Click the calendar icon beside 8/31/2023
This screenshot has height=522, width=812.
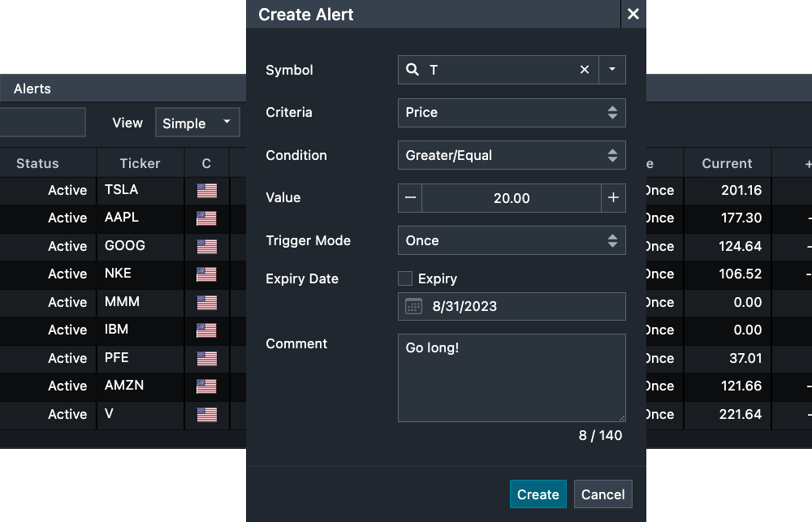click(x=414, y=306)
